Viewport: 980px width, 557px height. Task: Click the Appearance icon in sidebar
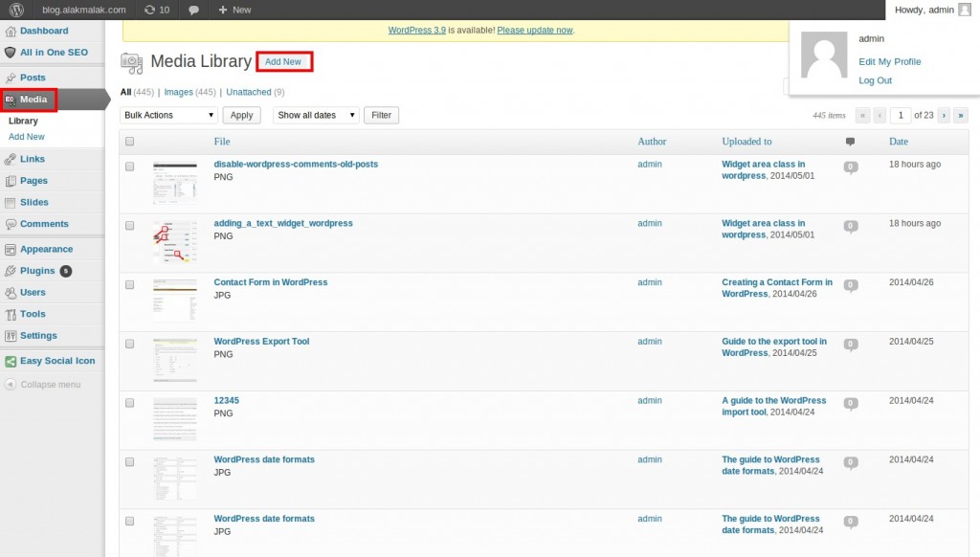point(10,250)
